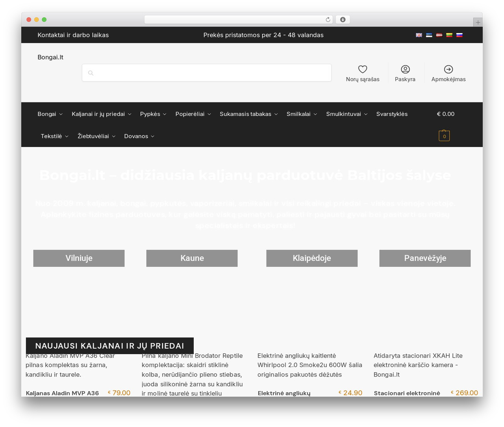Open wishlist via heart icon
The image size is (504, 427).
click(x=363, y=69)
